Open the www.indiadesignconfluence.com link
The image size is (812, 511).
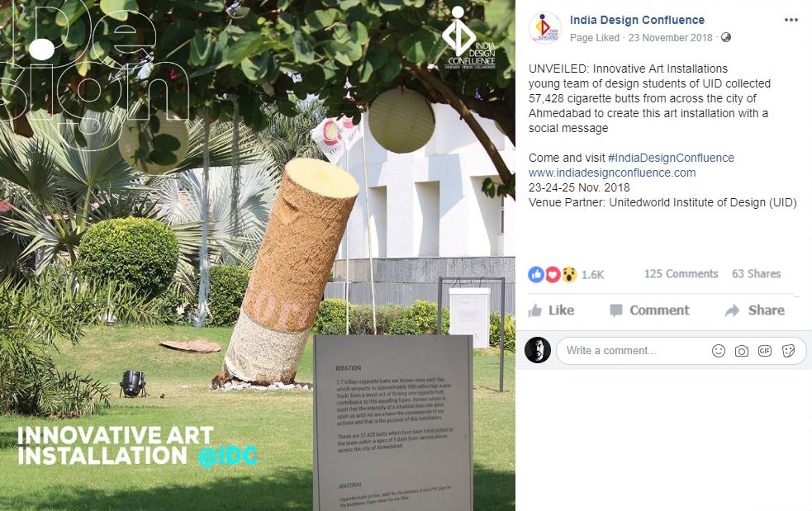tap(612, 173)
